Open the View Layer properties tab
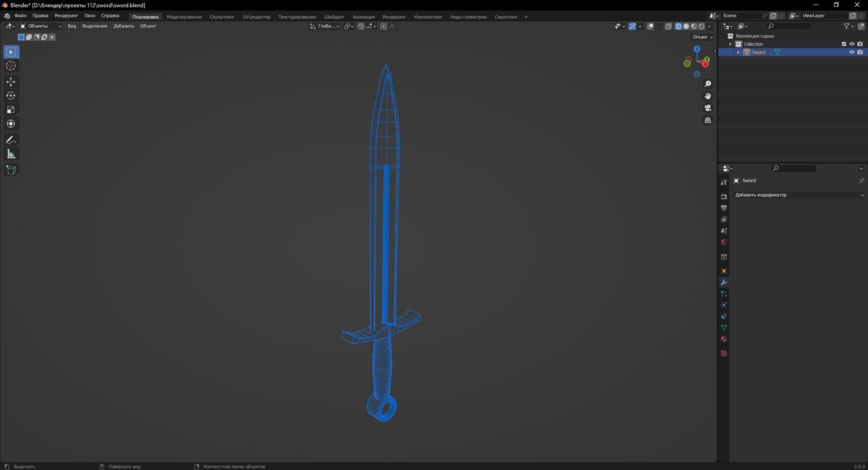Viewport: 868px width, 470px height. 724,219
